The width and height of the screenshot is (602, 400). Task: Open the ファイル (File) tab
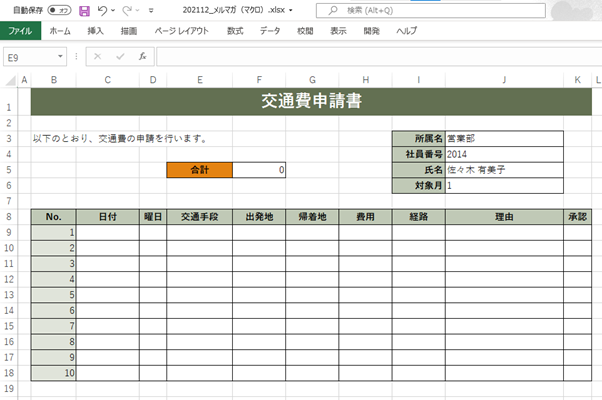tap(19, 31)
